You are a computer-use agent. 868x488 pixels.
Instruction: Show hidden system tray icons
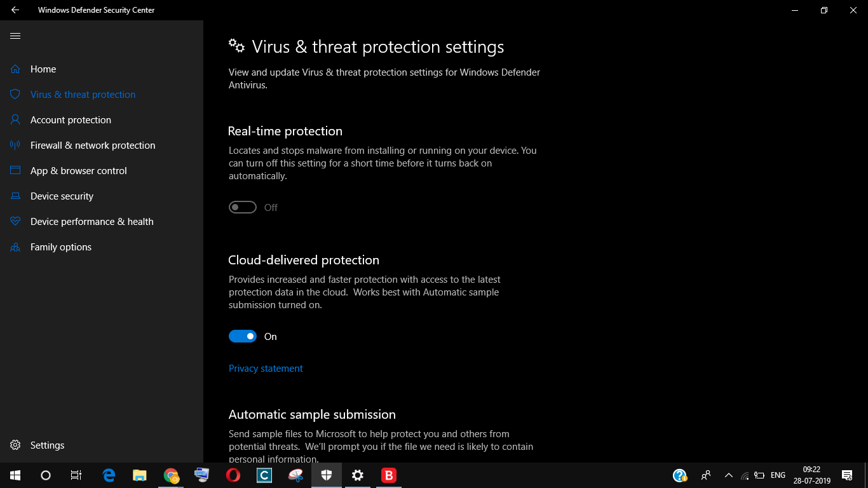pyautogui.click(x=729, y=475)
